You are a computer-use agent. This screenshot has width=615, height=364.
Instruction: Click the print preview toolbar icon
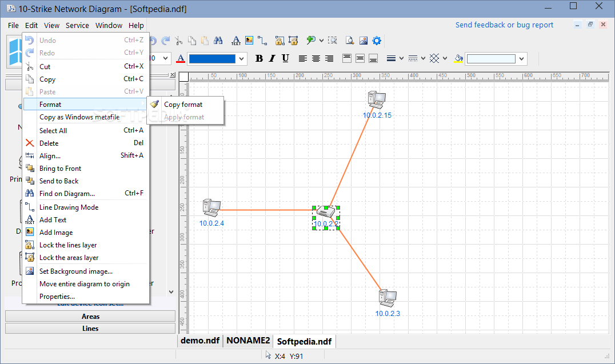pos(350,41)
